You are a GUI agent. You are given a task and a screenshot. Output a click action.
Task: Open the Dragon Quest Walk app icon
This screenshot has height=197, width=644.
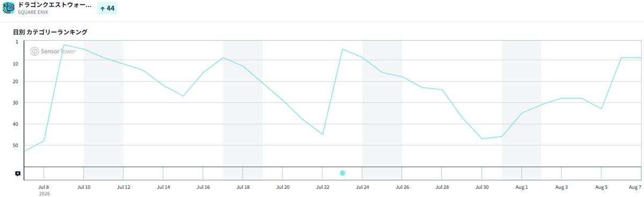click(x=9, y=8)
